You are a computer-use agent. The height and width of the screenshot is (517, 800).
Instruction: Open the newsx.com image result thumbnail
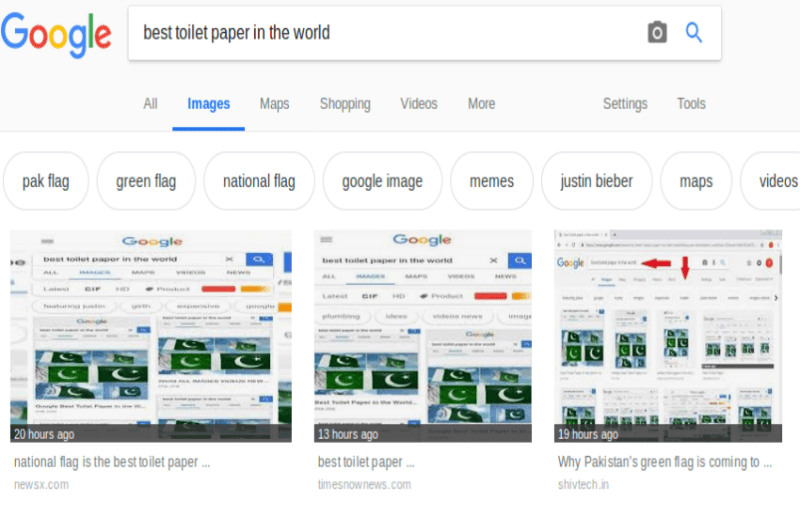(x=151, y=336)
